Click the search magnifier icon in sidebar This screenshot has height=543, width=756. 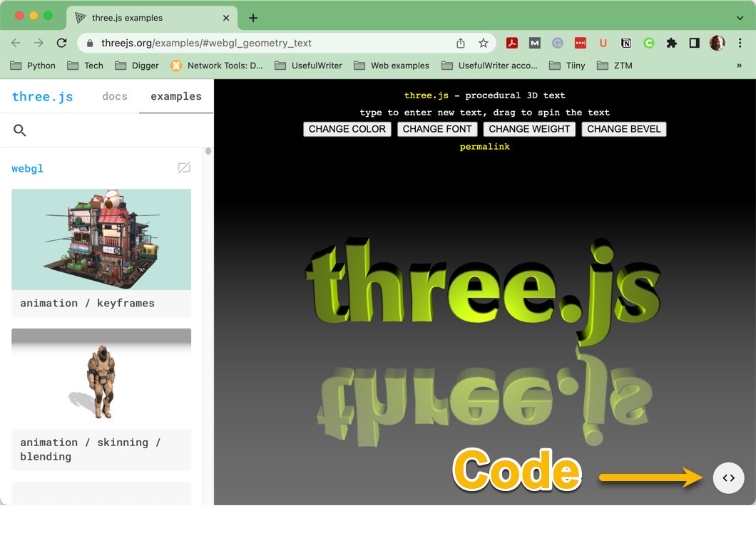point(20,130)
